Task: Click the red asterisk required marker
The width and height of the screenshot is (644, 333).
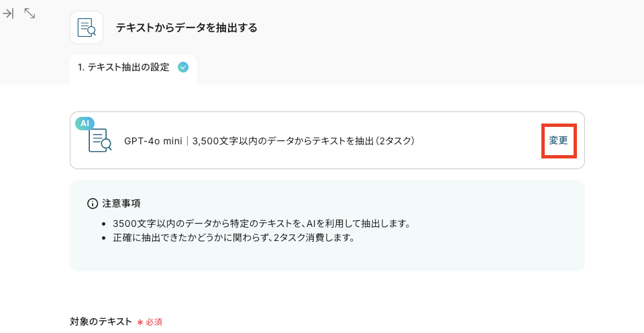Action: (140, 322)
